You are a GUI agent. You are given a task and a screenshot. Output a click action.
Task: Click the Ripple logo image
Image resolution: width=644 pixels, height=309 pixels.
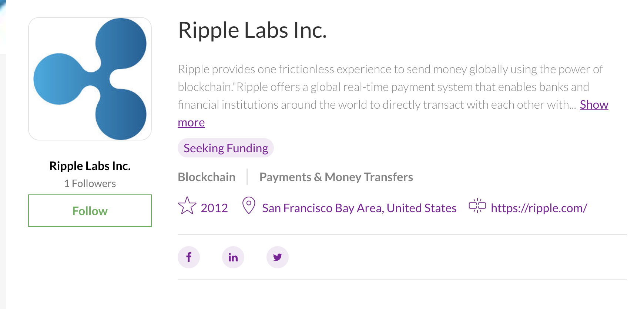coord(90,79)
